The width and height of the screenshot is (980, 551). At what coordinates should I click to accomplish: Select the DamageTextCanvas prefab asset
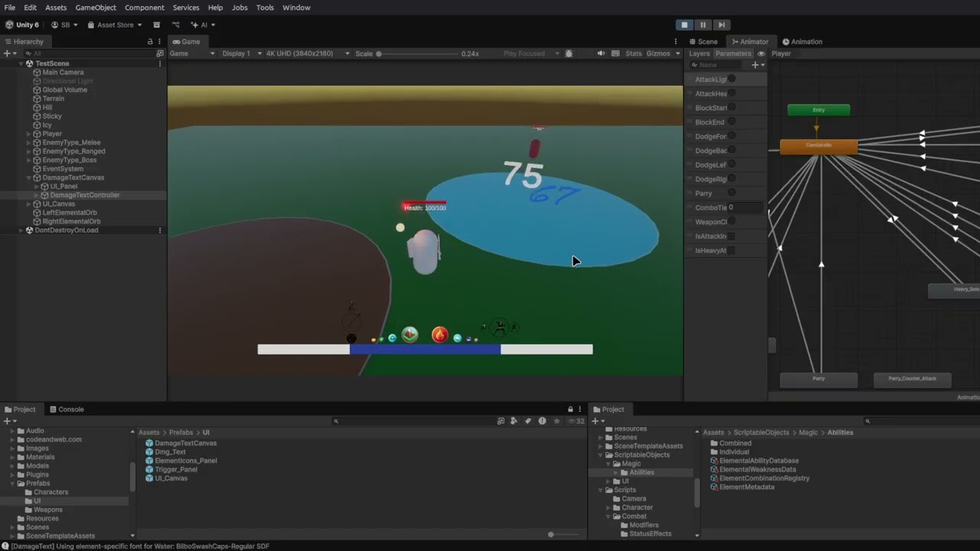point(181,443)
